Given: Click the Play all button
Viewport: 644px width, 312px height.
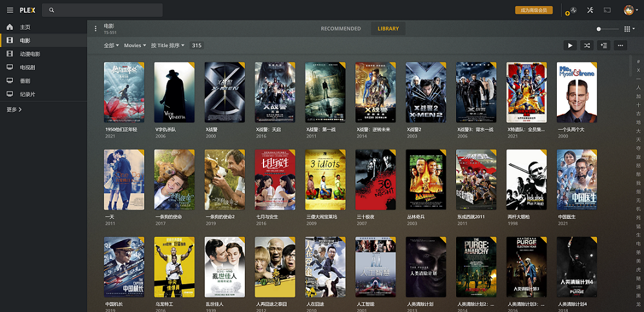Looking at the screenshot, I should pos(570,46).
